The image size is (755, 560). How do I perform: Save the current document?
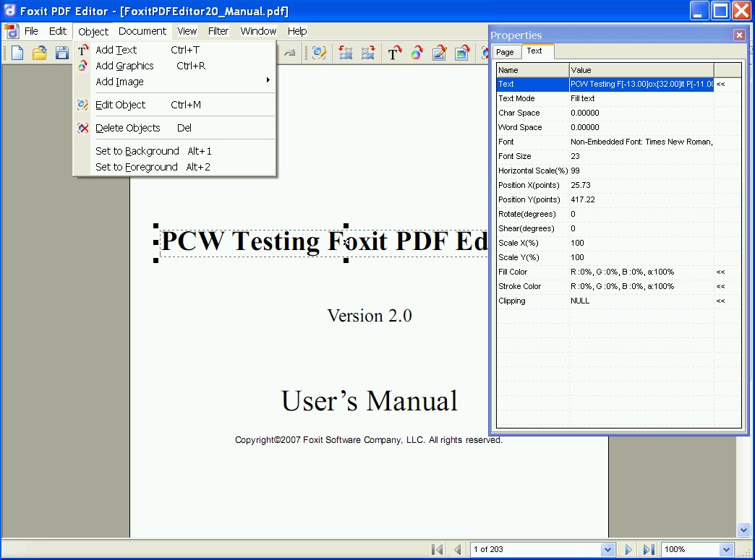[x=62, y=53]
